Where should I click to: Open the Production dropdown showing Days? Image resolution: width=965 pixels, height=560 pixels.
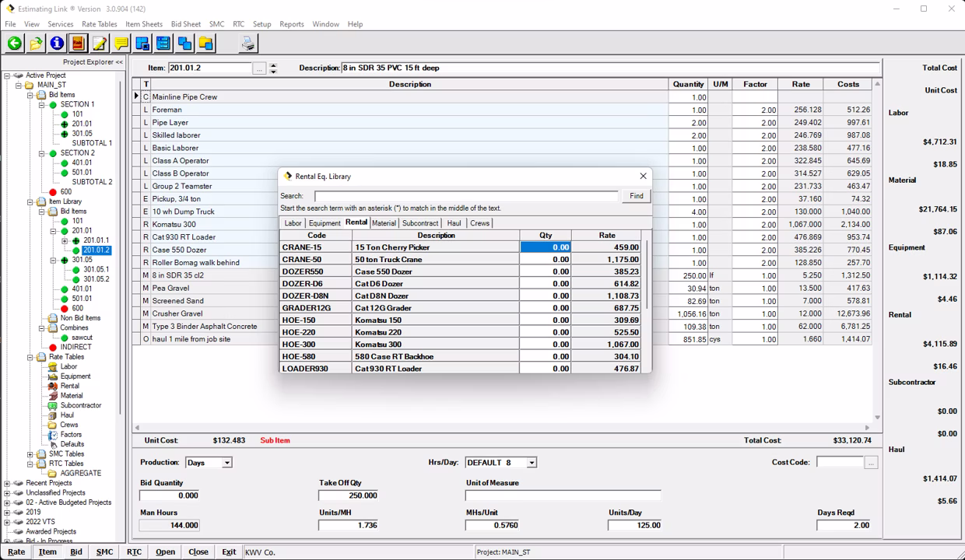(226, 463)
